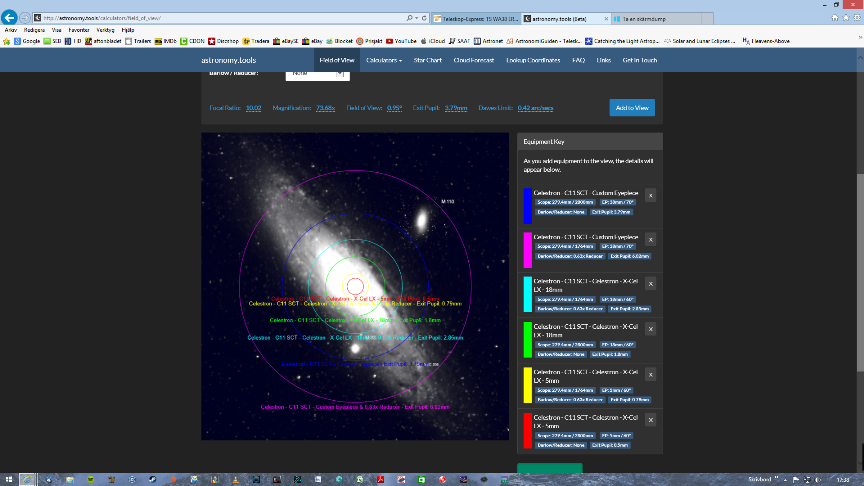Open Solar and Lunar Eclipses bookmark
This screenshot has width=864, height=486.
[700, 41]
